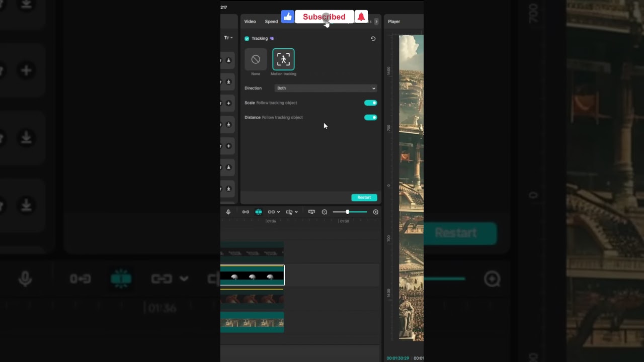Open the preview axis dropdown arrow
The image size is (644, 362).
[x=296, y=212]
